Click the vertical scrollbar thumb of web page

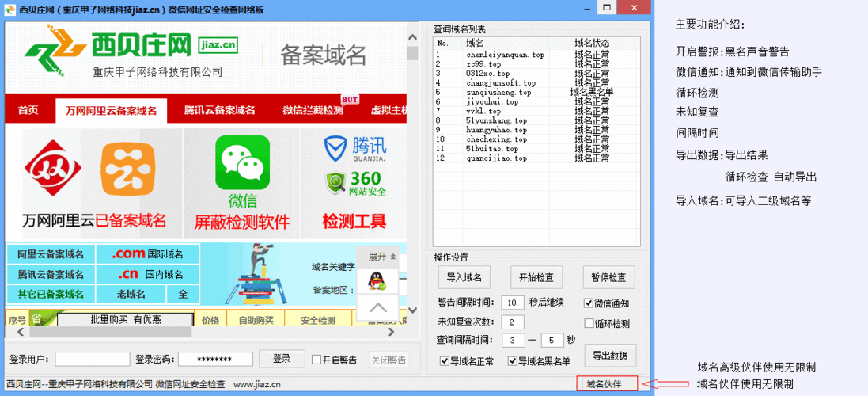[x=412, y=53]
